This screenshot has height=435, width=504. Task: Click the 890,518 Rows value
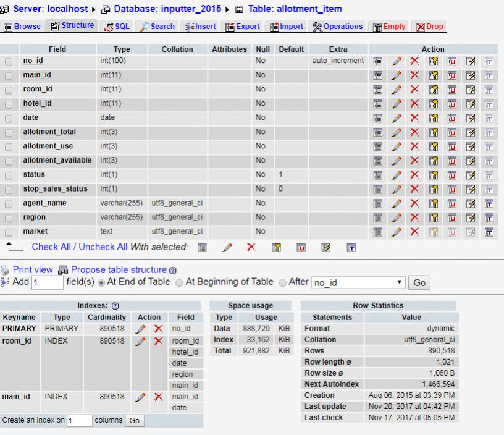coord(441,351)
